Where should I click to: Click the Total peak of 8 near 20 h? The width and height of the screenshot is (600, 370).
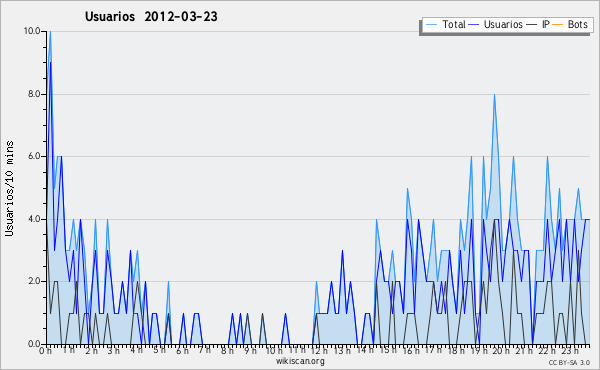click(494, 95)
